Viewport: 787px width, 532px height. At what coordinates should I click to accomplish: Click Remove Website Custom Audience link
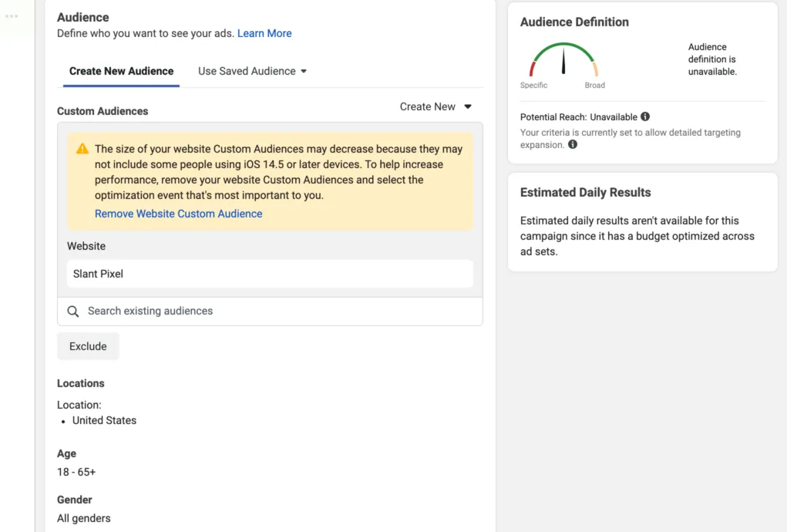pyautogui.click(x=179, y=214)
